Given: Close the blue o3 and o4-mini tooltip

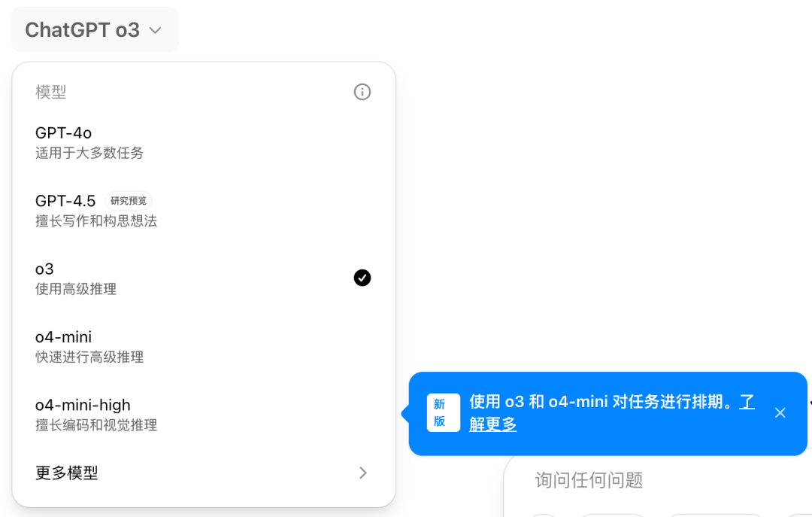Looking at the screenshot, I should pos(780,412).
